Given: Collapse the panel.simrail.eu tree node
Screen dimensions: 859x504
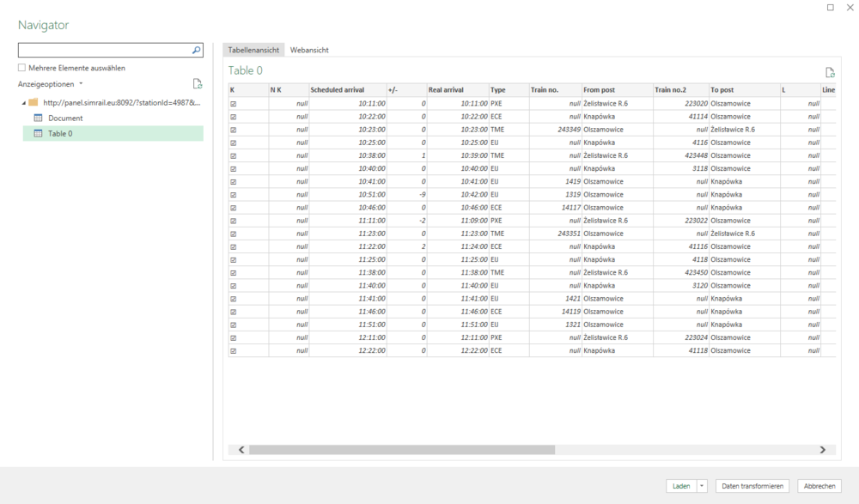Looking at the screenshot, I should 24,102.
